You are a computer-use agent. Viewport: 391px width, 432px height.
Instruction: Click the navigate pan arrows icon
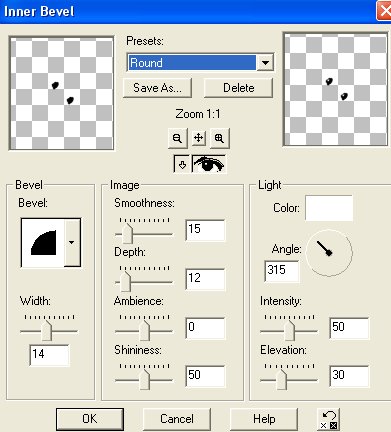click(198, 138)
